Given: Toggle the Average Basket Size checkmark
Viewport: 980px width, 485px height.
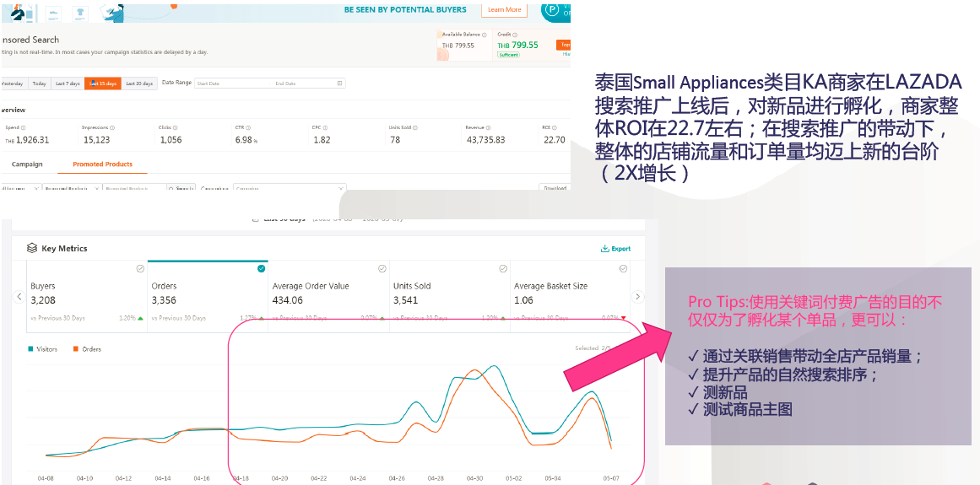Looking at the screenshot, I should pos(623,268).
